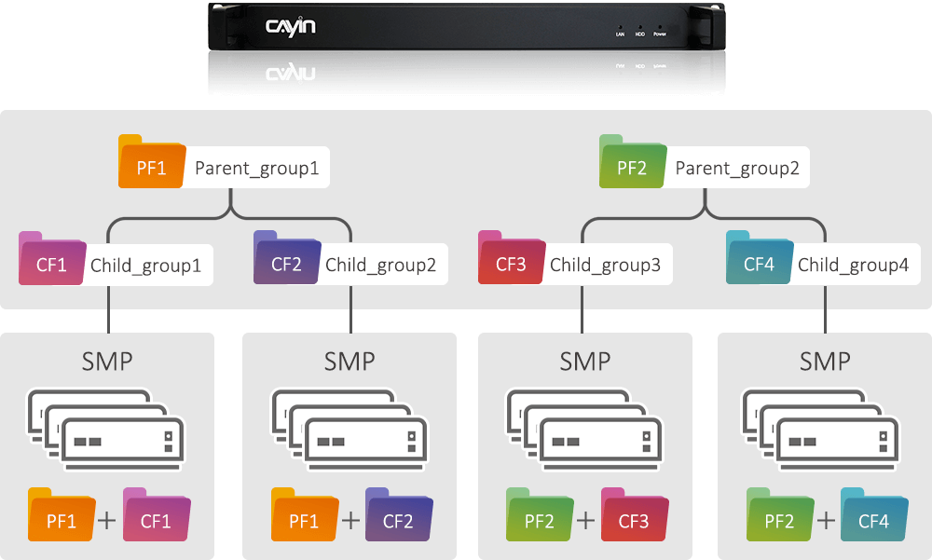Select the CF3 folder in the third SMP panel
This screenshot has width=932, height=560.
[635, 515]
